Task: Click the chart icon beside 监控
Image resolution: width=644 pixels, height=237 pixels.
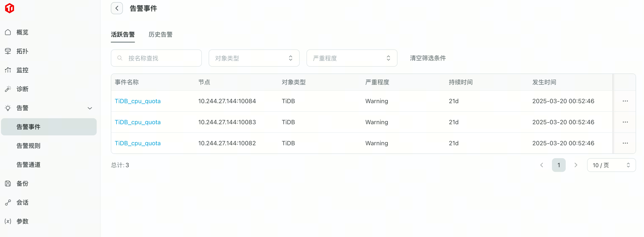Action: 8,70
